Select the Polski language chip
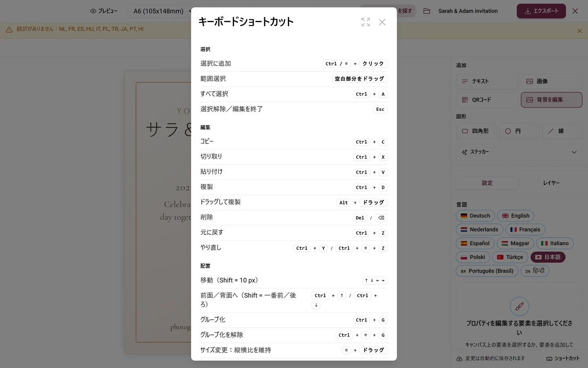 473,257
